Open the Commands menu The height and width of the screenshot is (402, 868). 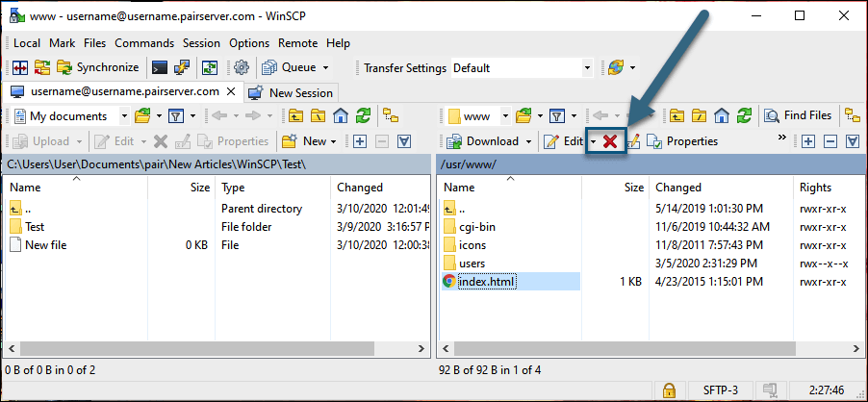144,43
